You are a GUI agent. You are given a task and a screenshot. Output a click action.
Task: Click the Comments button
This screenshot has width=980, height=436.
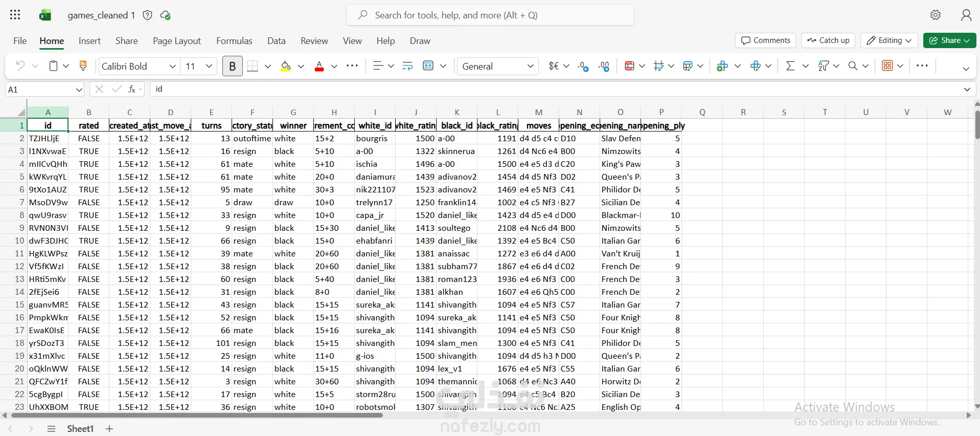pyautogui.click(x=766, y=40)
